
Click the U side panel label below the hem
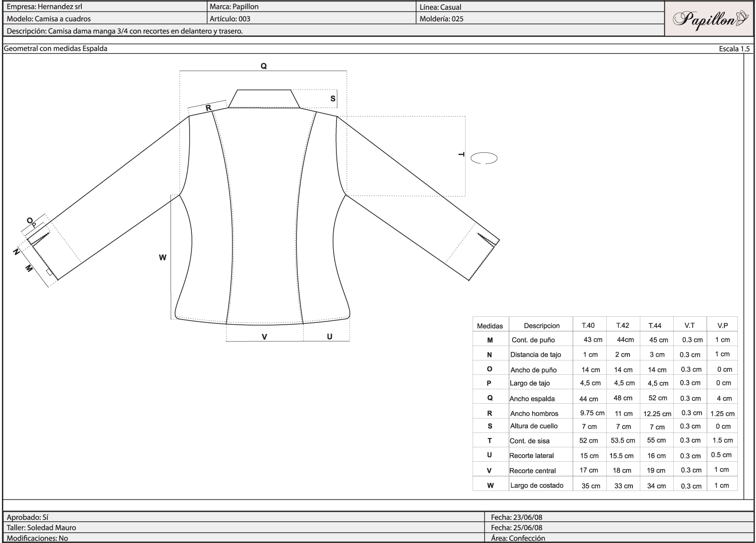pos(329,337)
